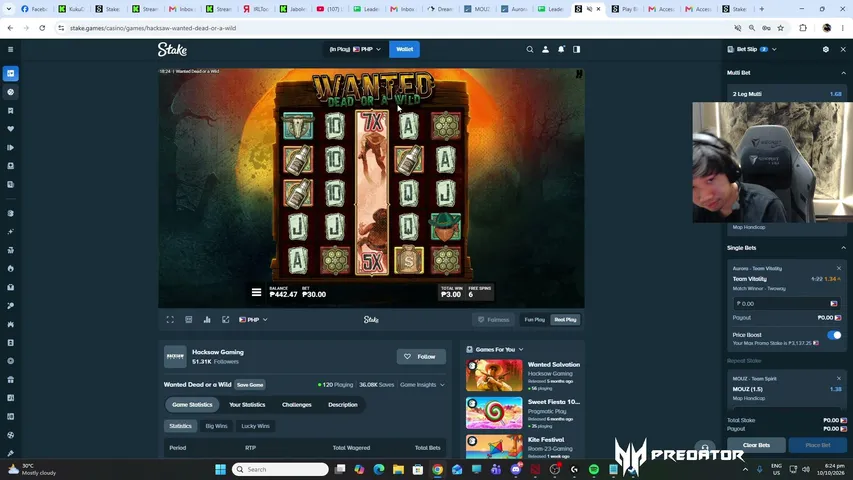Toggle theatre mode icon below game
Image resolution: width=853 pixels, height=480 pixels.
(x=189, y=320)
